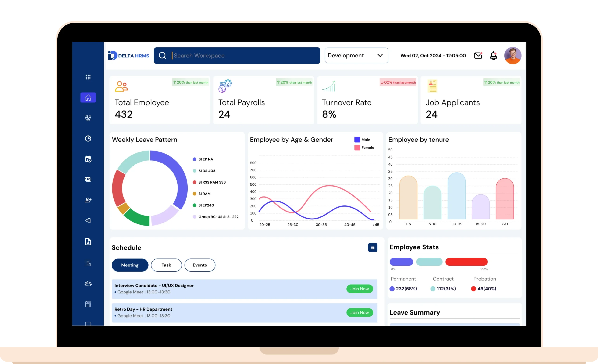
Task: Click Join Now for Interview Candidate UI/UX
Action: tap(359, 289)
